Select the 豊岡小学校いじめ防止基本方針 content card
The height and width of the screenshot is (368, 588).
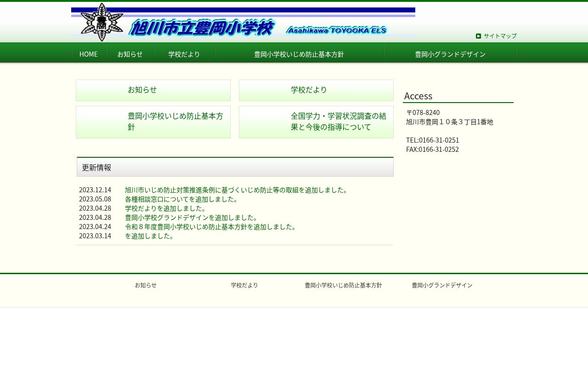153,122
